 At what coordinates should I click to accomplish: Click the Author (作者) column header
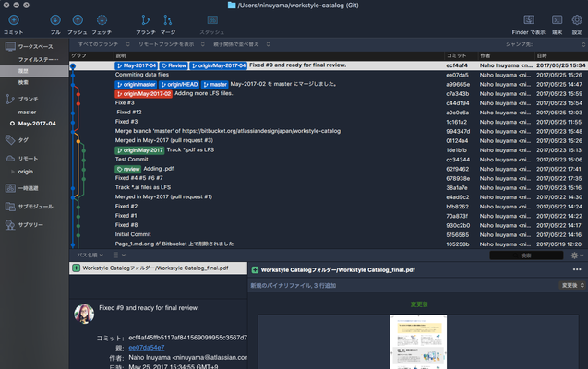tap(507, 55)
